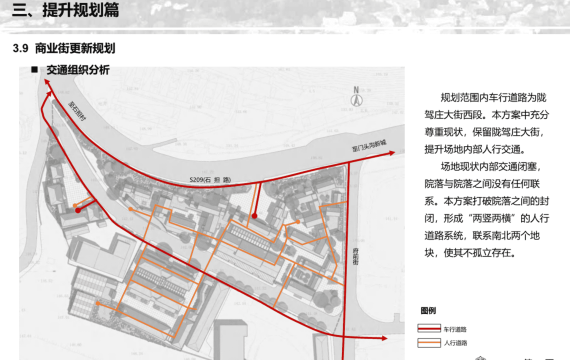Click the line 尊重现状，保留陇驾庄大街，

(485, 132)
